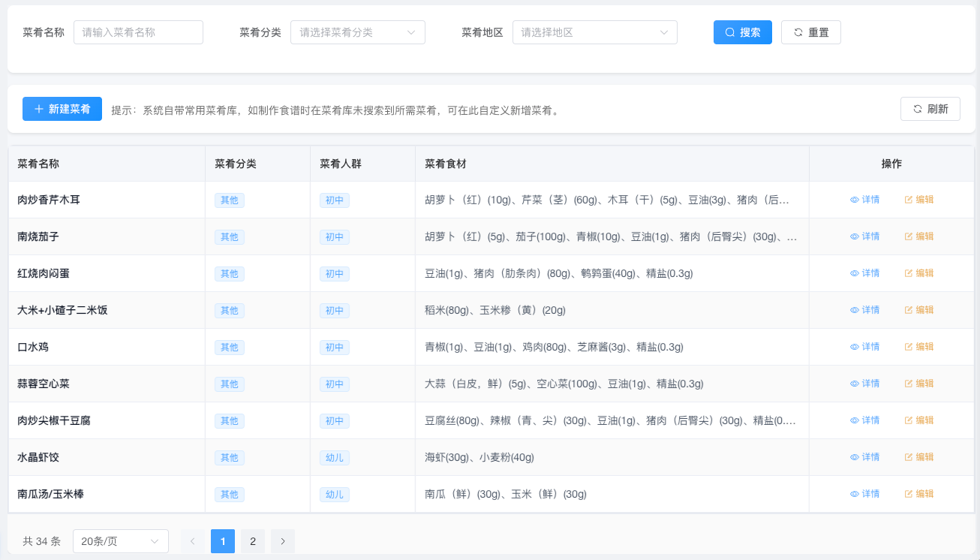Click the magnifier icon on the 搜索 button
This screenshot has width=980, height=560.
pos(729,32)
